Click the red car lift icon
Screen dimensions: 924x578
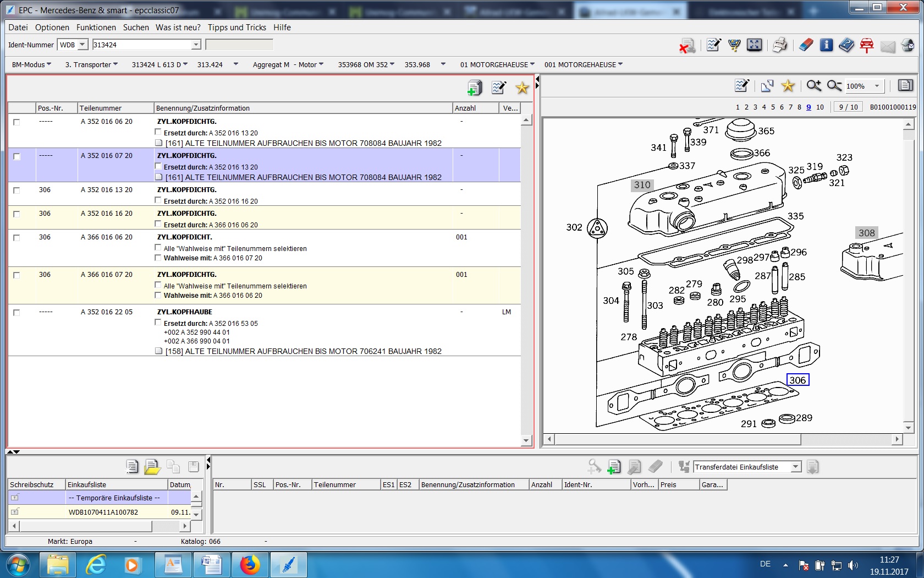tap(867, 46)
